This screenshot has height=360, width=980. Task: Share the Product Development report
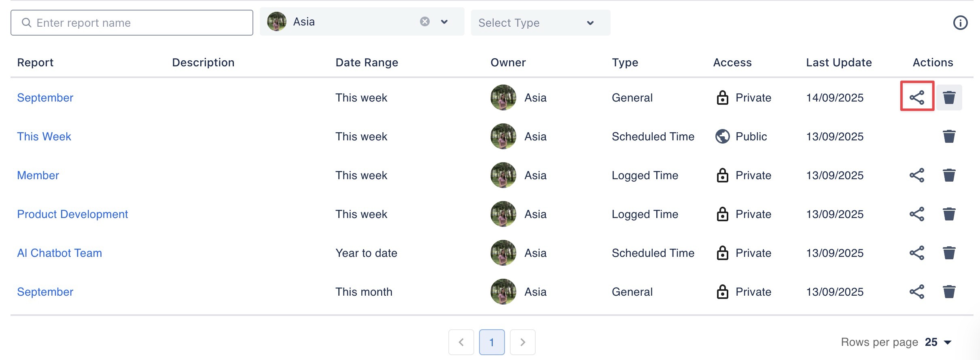[x=917, y=214]
